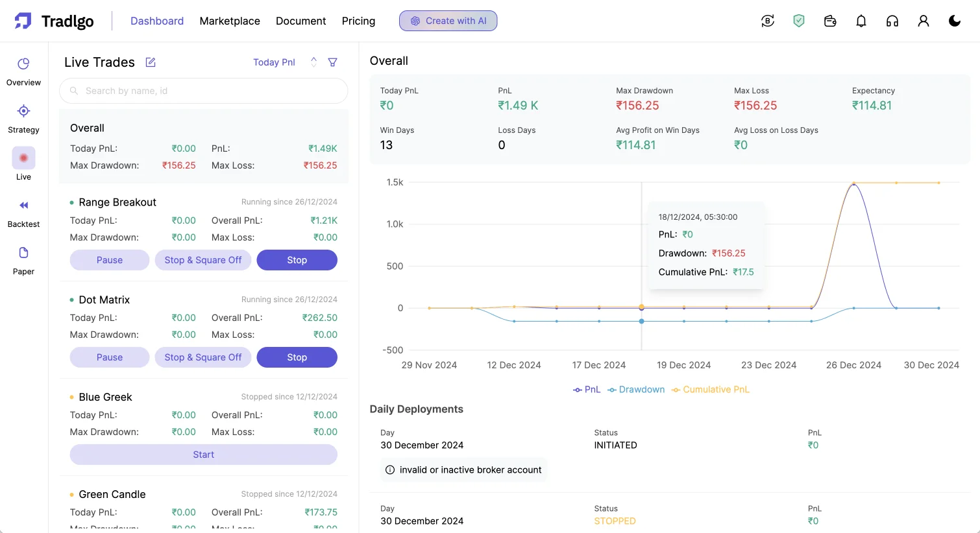980x533 pixels.
Task: Start the Blue Greek strategy
Action: [203, 455]
